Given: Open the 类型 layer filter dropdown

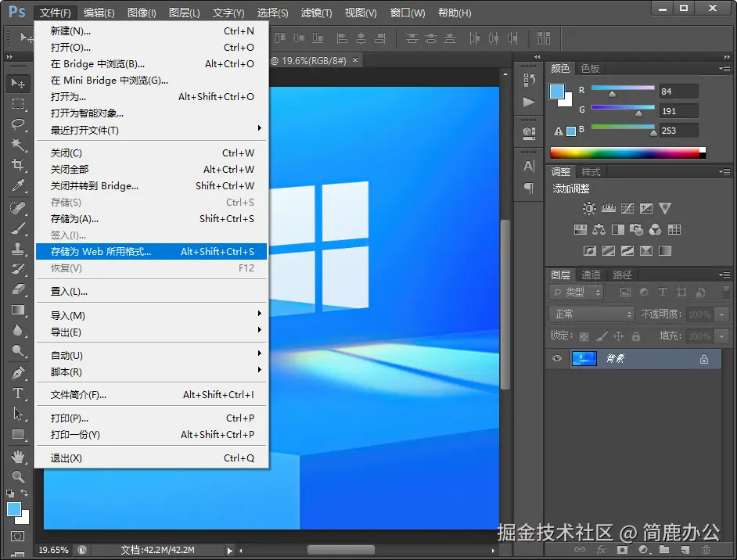Looking at the screenshot, I should coord(577,292).
